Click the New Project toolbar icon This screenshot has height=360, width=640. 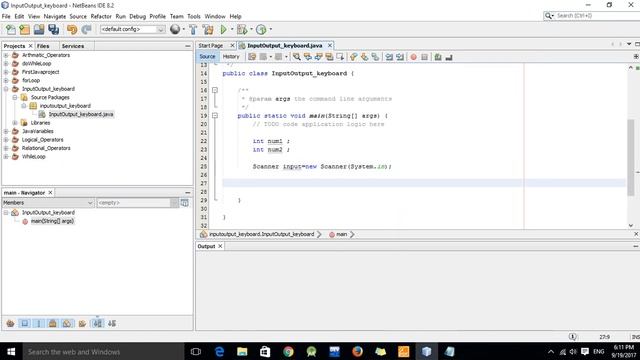24,29
